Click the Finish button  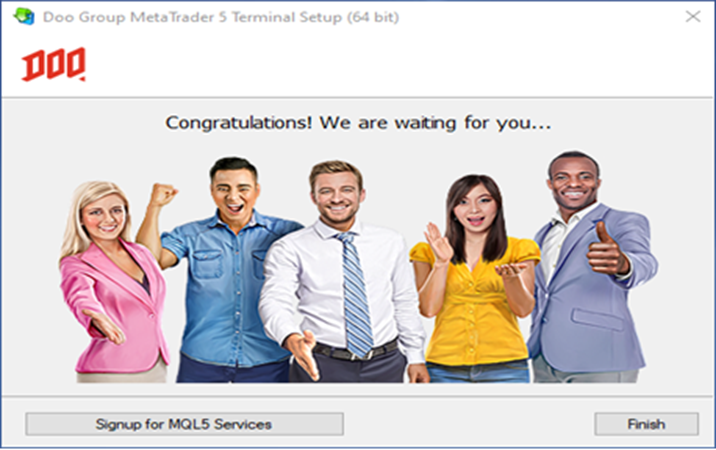click(646, 424)
